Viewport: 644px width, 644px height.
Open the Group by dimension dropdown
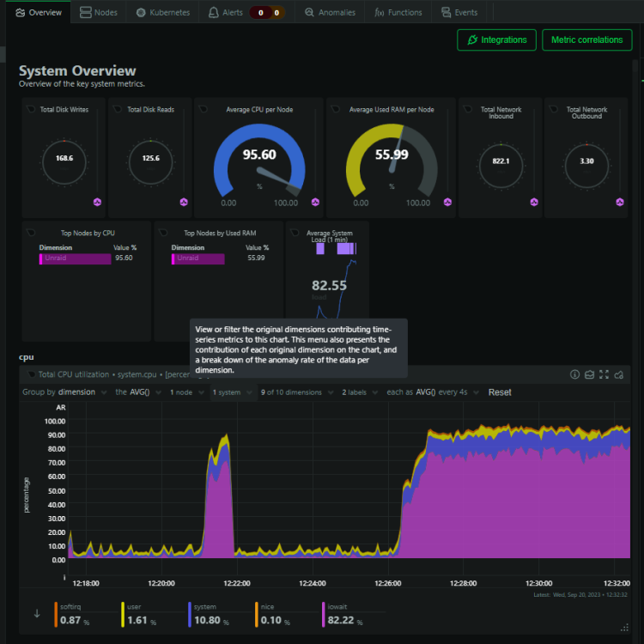[64, 392]
